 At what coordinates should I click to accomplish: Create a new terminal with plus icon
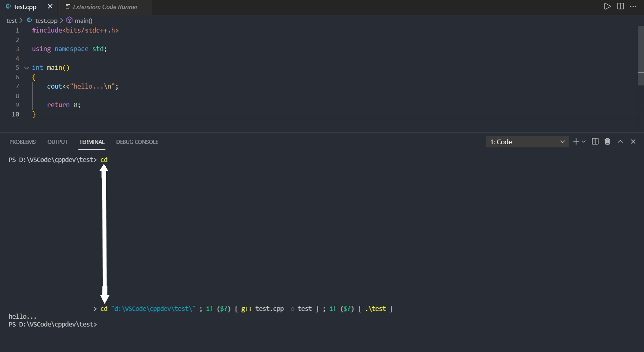576,142
